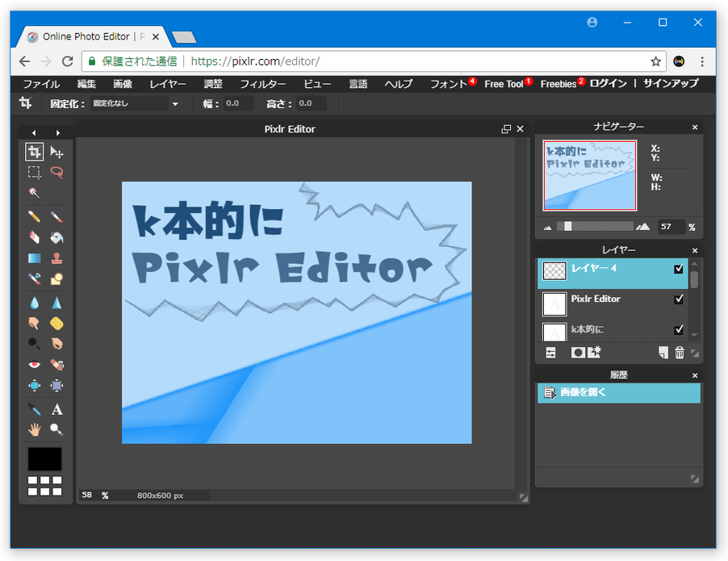This screenshot has height=561, width=728.
Task: Activate the Red Eye Reduction tool
Action: point(34,365)
